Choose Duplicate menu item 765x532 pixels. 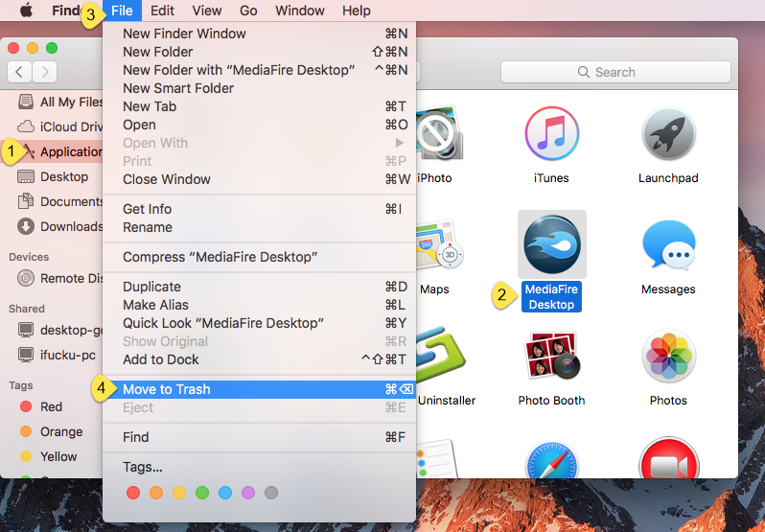pyautogui.click(x=259, y=287)
